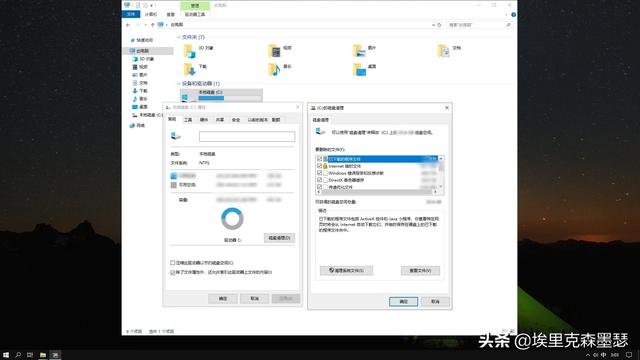Click Clean up system files button
This screenshot has width=640, height=360.
pos(347,271)
